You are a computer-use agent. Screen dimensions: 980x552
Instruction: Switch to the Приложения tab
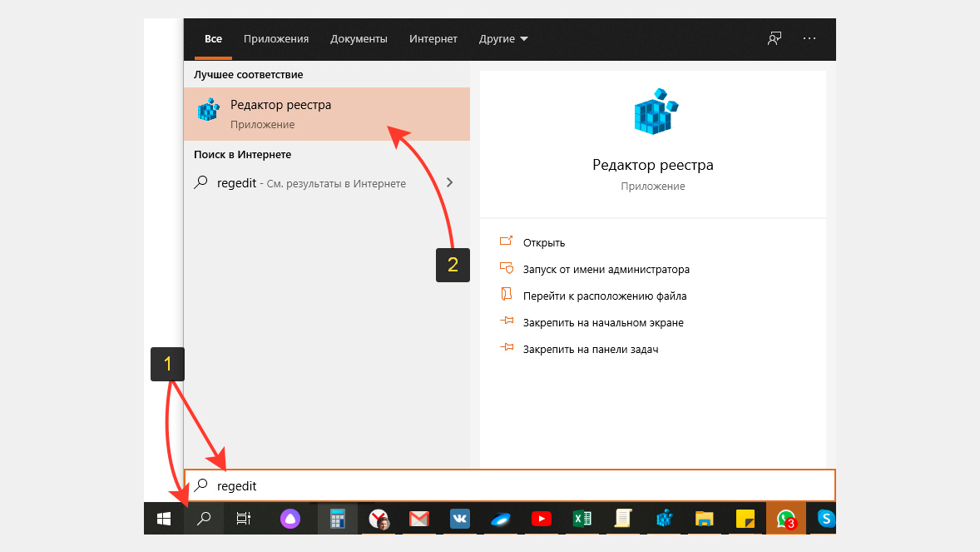(x=276, y=39)
